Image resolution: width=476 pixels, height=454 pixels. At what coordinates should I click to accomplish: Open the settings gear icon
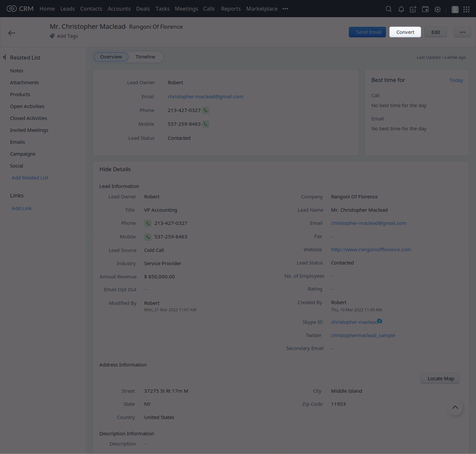pos(438,9)
